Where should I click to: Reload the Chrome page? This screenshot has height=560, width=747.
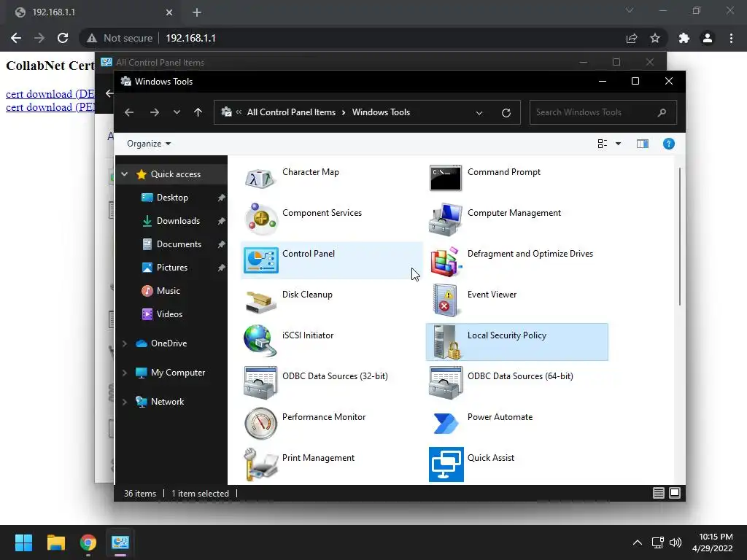[x=63, y=38]
